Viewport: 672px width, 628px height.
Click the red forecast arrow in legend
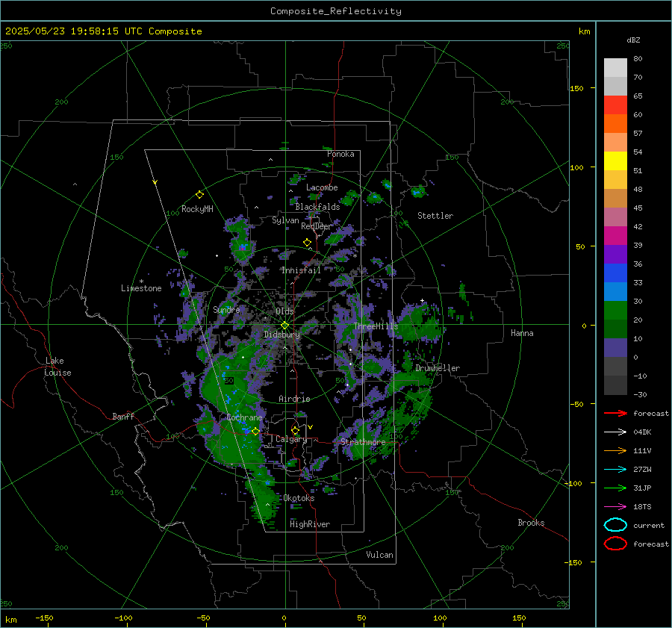pyautogui.click(x=615, y=413)
